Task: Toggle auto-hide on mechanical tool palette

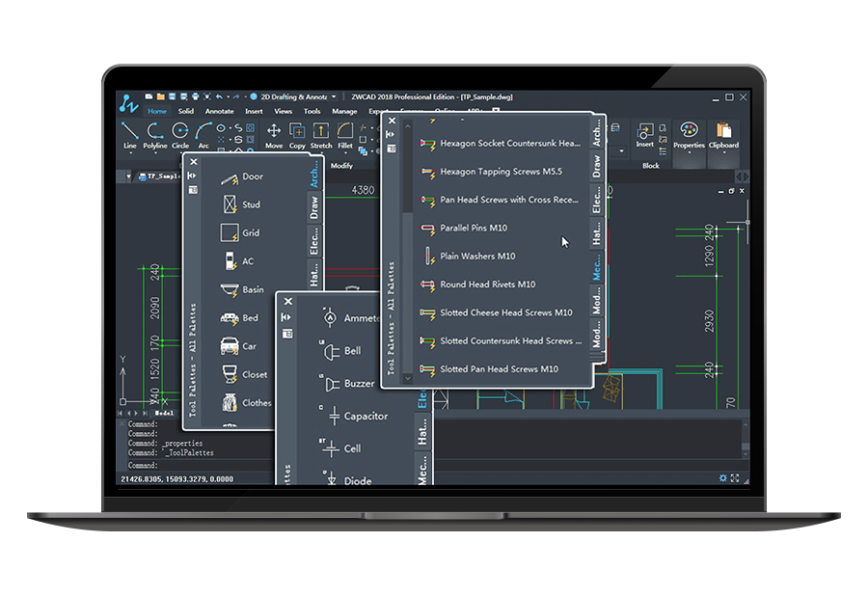Action: [x=391, y=134]
